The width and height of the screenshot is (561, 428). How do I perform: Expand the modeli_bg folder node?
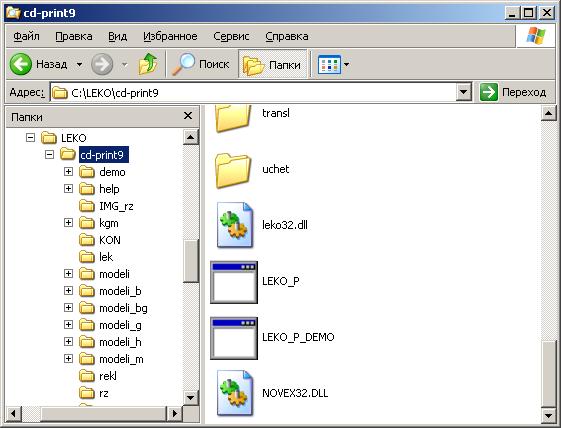click(68, 307)
